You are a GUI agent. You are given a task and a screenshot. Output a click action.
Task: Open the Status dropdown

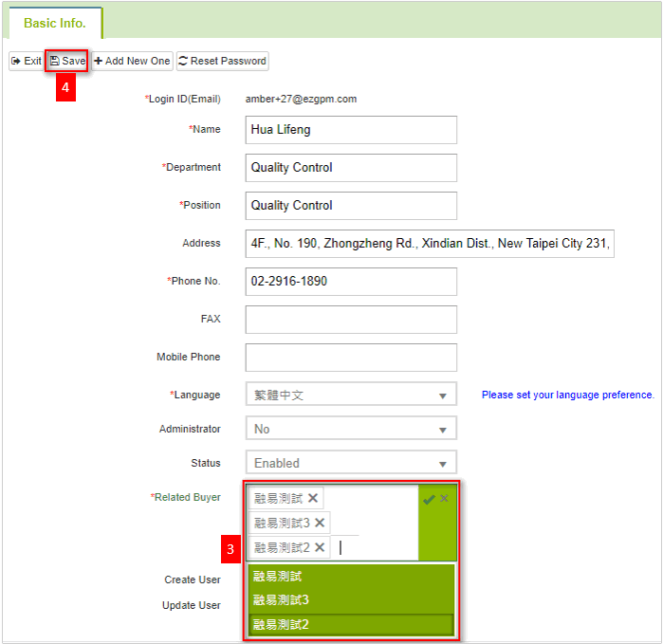(351, 463)
